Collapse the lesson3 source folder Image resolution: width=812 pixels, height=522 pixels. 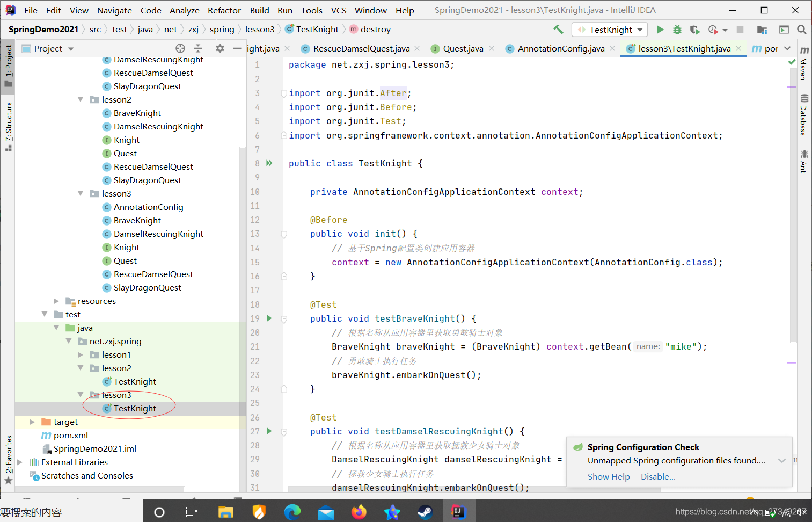pos(81,193)
